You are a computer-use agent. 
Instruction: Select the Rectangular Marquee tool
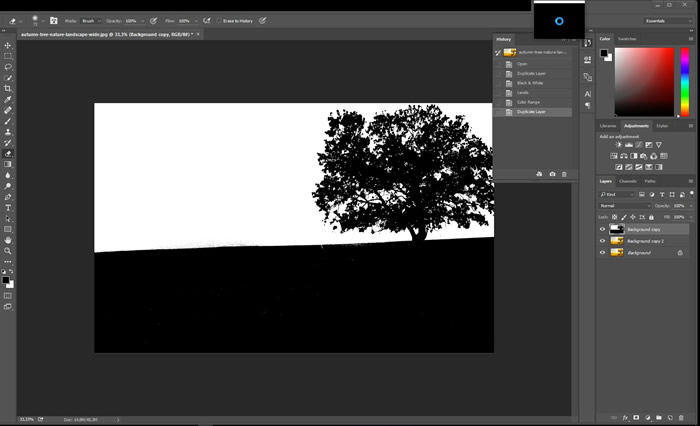(x=8, y=56)
